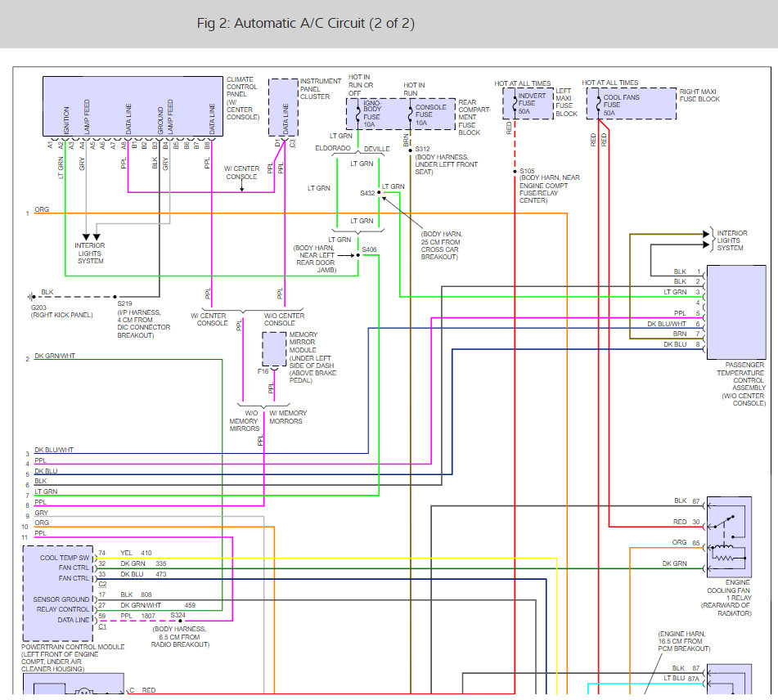
Task: Click the INSTRUMENT PANEL CLUSTER label
Action: click(x=321, y=89)
